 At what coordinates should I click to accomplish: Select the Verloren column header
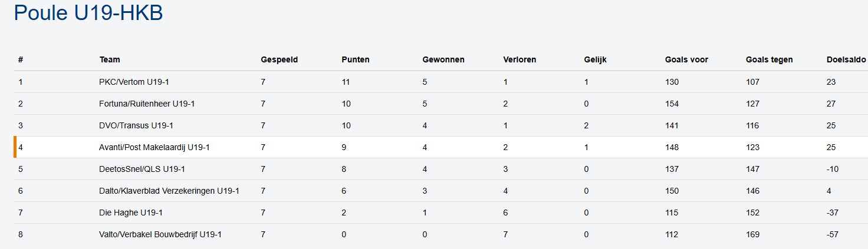(x=520, y=59)
